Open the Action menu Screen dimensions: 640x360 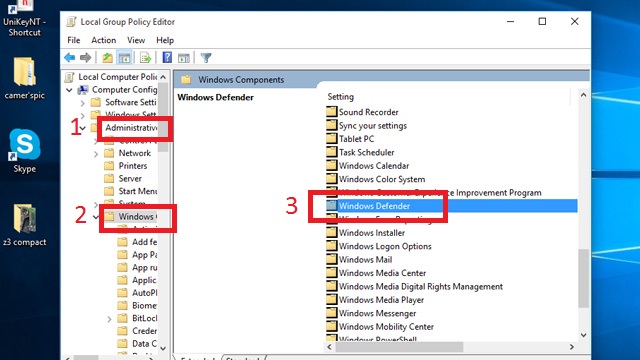(x=104, y=40)
